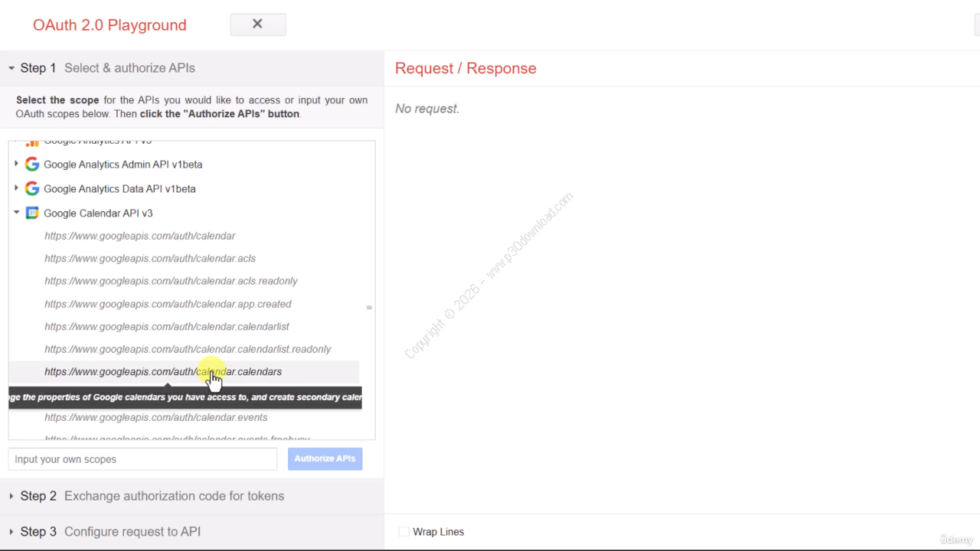Collapse the Google Calendar API v3 tree
Screen dimensions: 980x551
point(16,214)
